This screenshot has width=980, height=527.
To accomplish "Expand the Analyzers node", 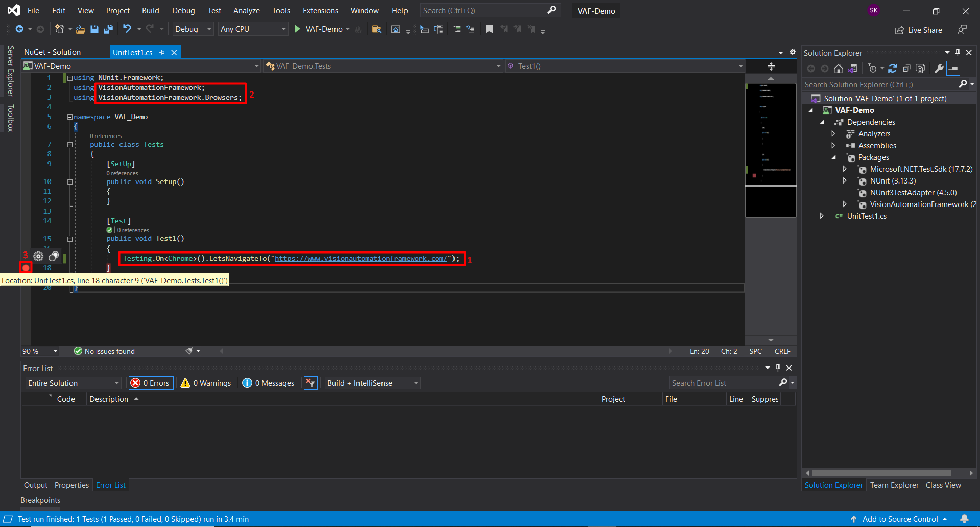I will tap(834, 133).
